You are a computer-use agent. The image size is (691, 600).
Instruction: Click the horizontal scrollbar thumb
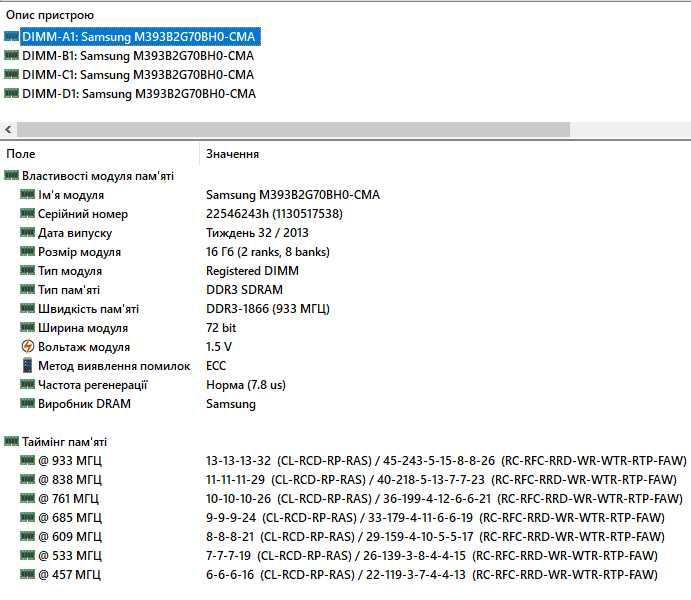[x=293, y=130]
